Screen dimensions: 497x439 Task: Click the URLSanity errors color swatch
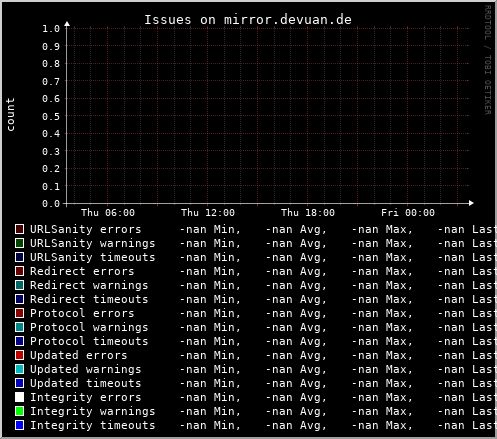19,229
